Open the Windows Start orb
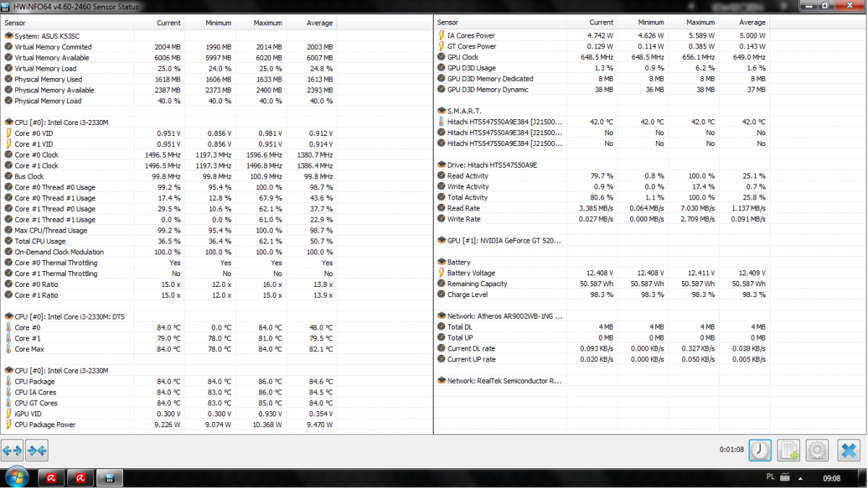Viewport: 868px width, 490px height. click(x=16, y=478)
